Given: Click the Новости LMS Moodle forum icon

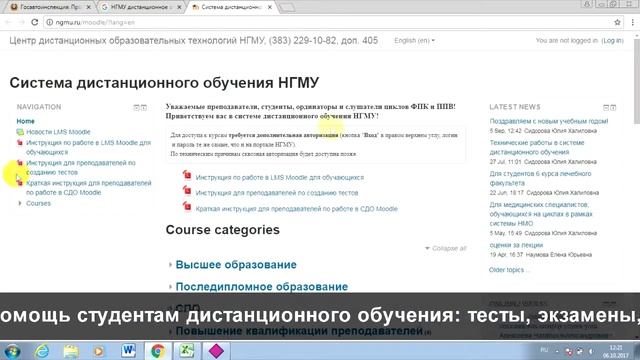Looking at the screenshot, I should pos(20,132).
